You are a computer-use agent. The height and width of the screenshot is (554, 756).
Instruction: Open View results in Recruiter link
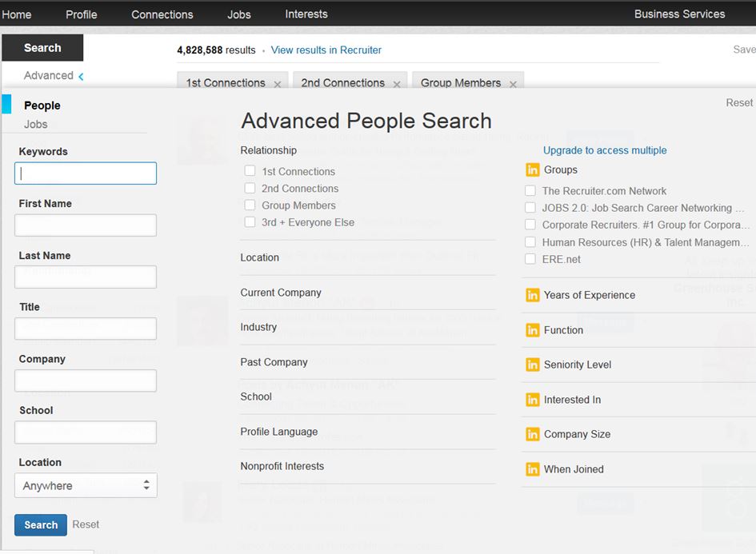point(326,50)
